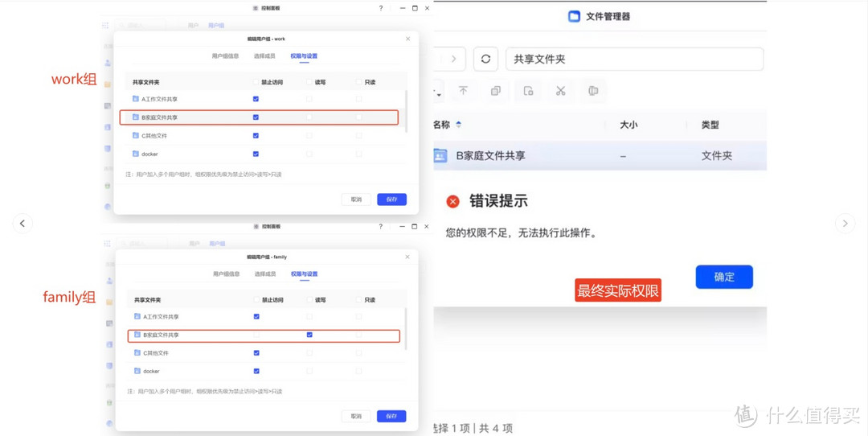Open help in the work group control panel
The image size is (868, 436).
380,8
